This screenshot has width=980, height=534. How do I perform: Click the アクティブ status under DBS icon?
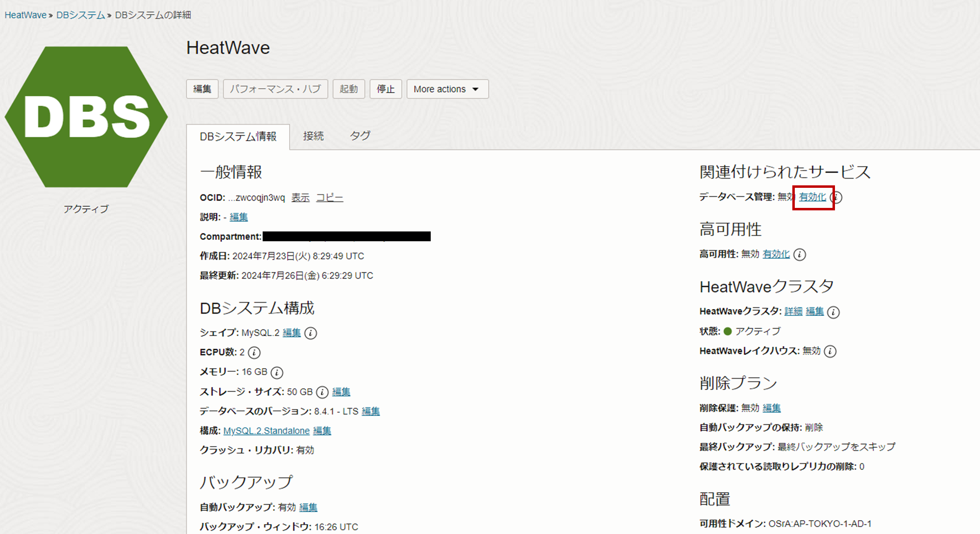coord(86,209)
